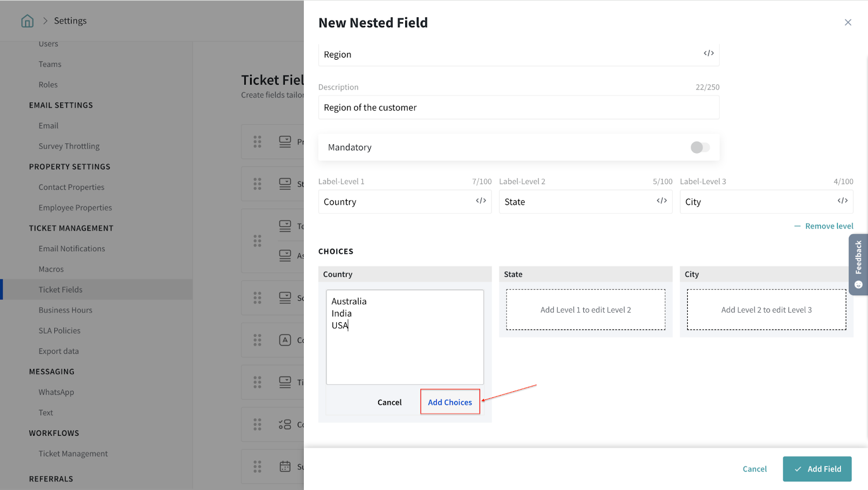Open Ticket Fields in sidebar

[x=60, y=290]
